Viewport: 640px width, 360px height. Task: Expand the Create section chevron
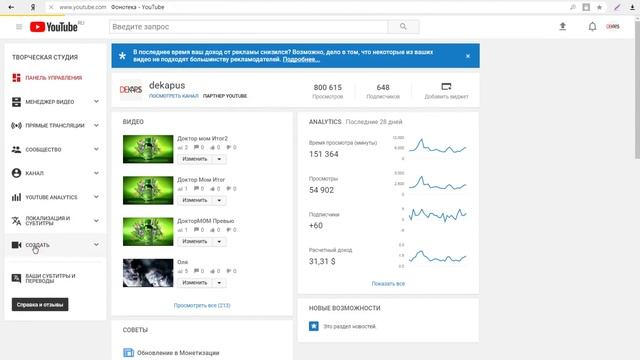tap(96, 244)
